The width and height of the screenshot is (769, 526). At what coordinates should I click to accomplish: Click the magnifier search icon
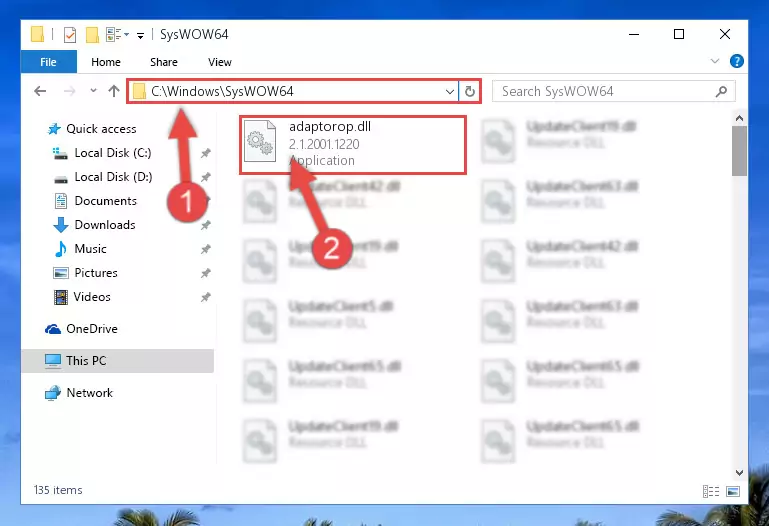click(721, 91)
